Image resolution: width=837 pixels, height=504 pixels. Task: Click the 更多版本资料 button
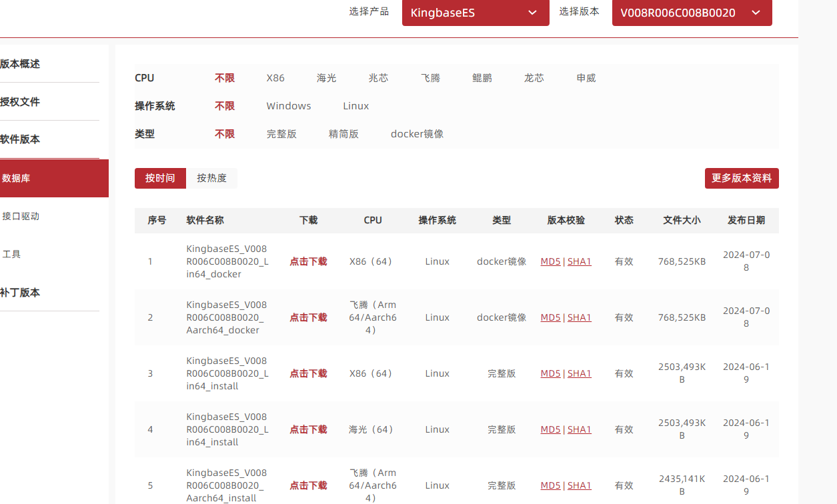tap(742, 178)
